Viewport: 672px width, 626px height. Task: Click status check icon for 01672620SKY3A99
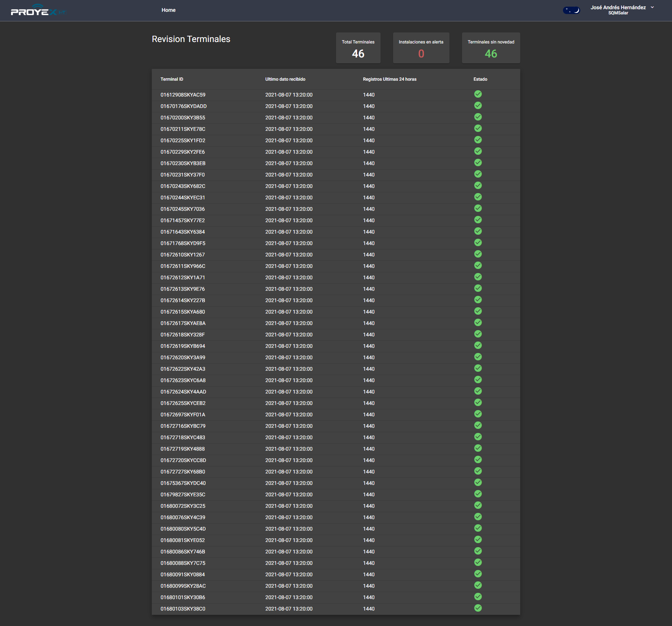(x=478, y=357)
